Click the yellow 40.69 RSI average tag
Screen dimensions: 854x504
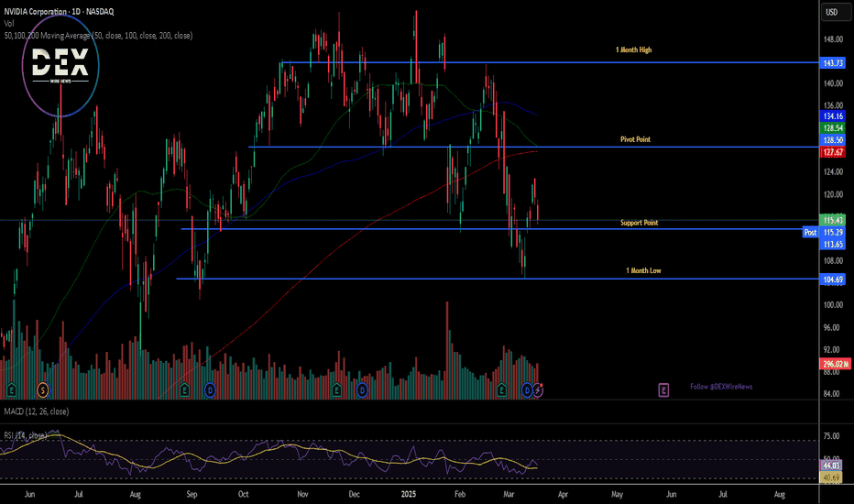coord(831,477)
